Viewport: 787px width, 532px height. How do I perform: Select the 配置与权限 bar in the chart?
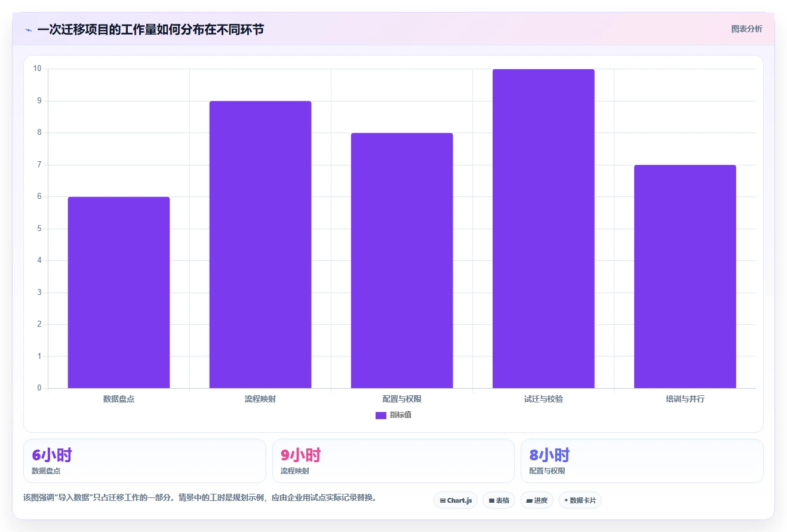[402, 260]
